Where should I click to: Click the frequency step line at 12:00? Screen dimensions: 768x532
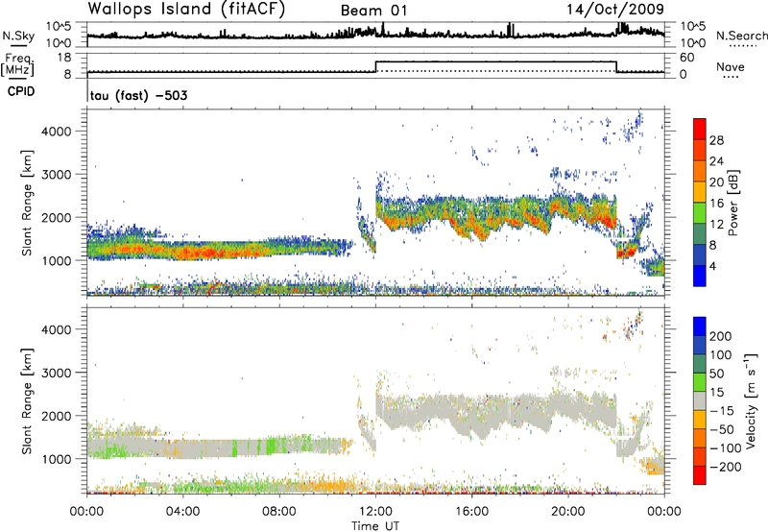coord(375,66)
